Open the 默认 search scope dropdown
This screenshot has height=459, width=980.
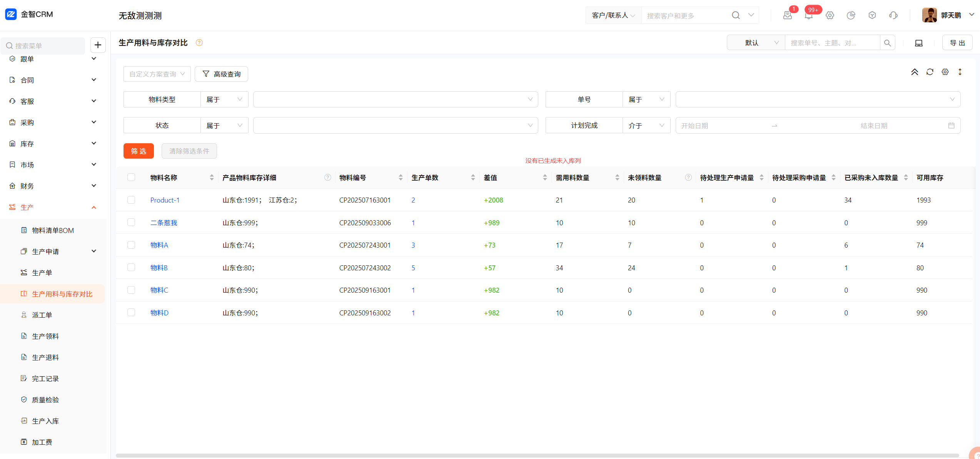[x=756, y=43]
